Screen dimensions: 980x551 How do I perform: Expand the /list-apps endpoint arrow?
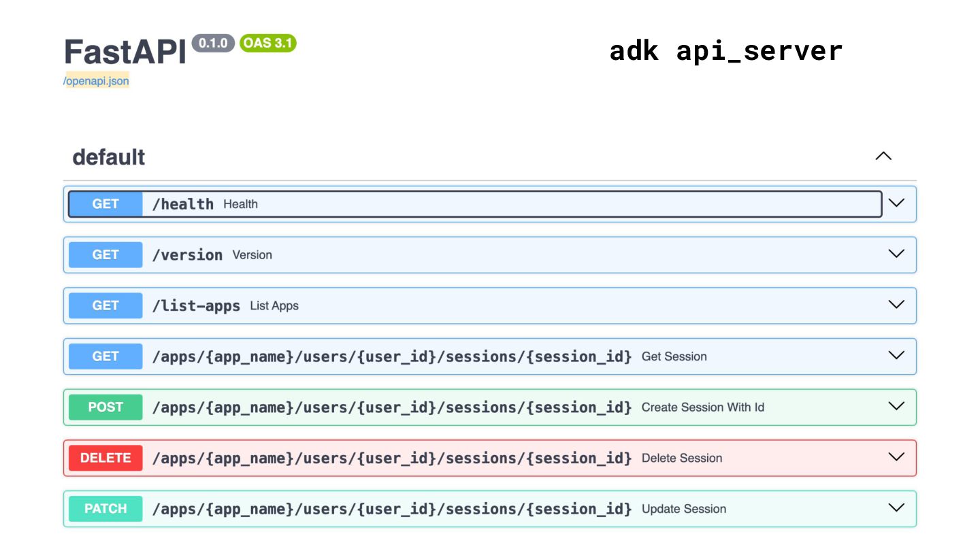tap(896, 305)
